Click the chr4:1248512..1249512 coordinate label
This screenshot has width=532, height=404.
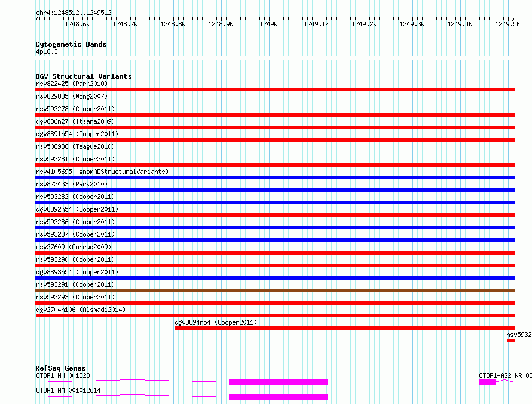pyautogui.click(x=74, y=13)
